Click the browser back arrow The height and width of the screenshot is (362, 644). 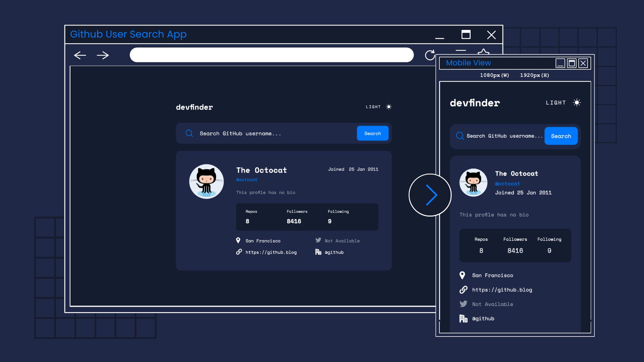80,55
